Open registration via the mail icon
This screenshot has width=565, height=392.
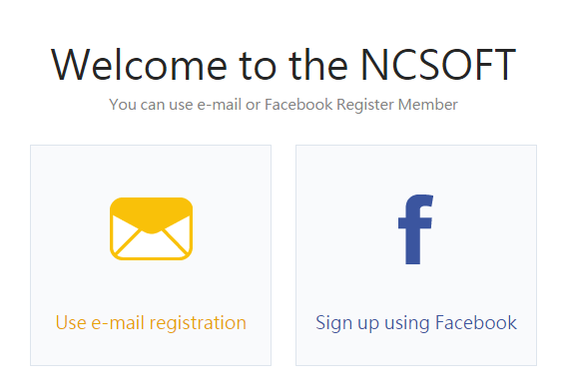(151, 228)
